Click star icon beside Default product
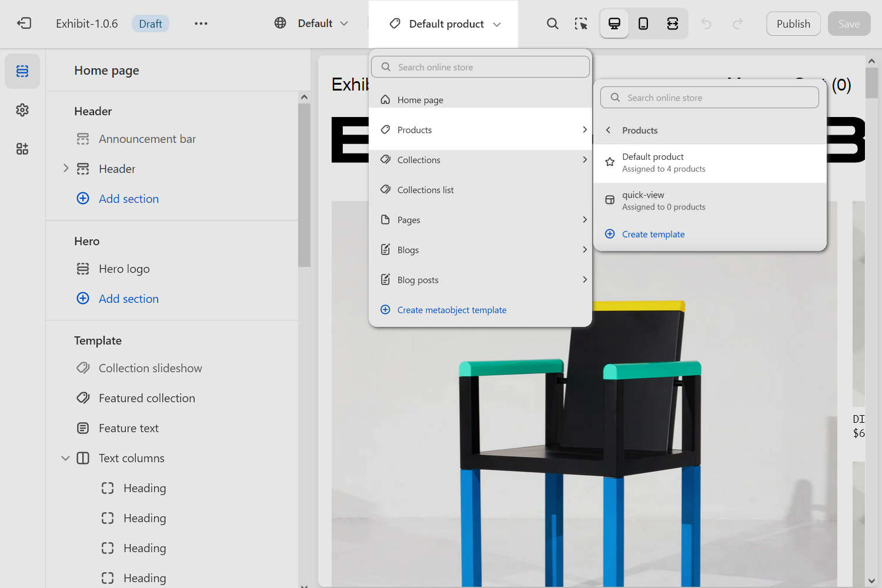The height and width of the screenshot is (588, 882). [x=610, y=162]
